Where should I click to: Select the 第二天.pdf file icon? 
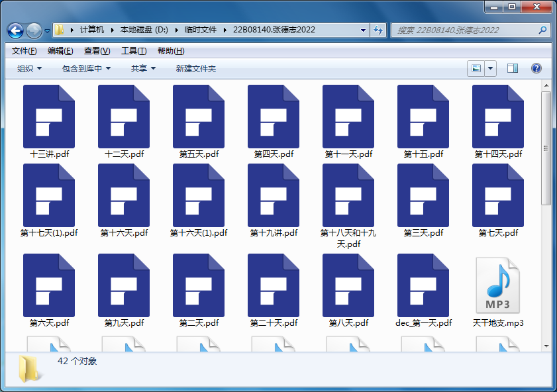point(199,285)
